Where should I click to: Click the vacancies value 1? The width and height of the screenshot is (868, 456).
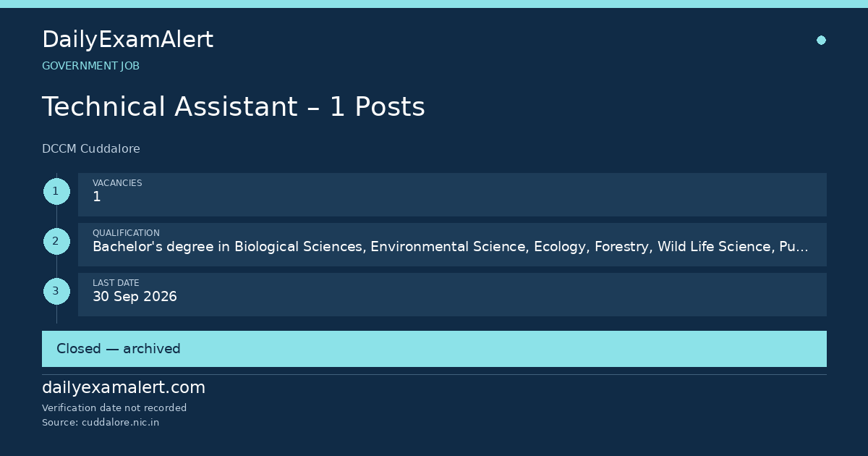click(97, 197)
